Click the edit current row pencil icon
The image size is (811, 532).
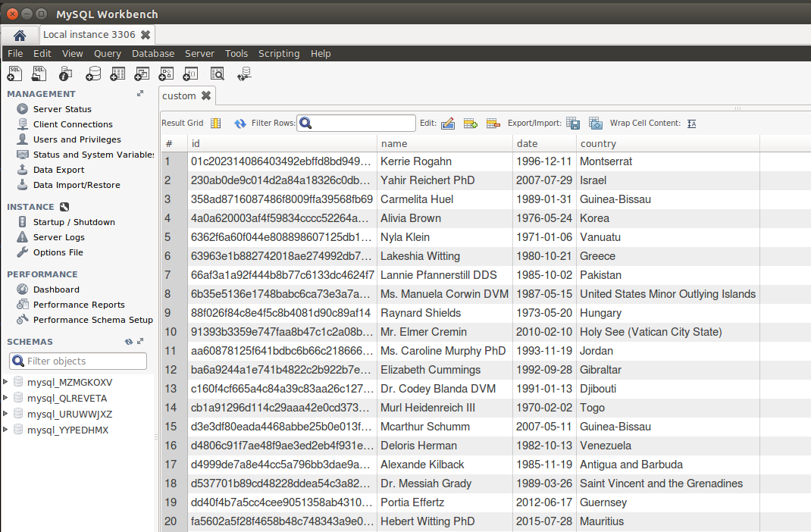448,123
